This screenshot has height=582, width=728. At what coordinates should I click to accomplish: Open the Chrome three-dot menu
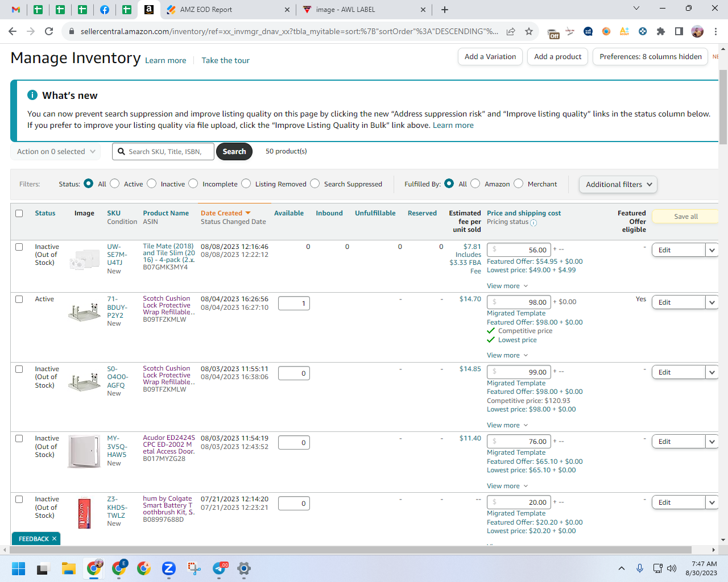(x=715, y=31)
